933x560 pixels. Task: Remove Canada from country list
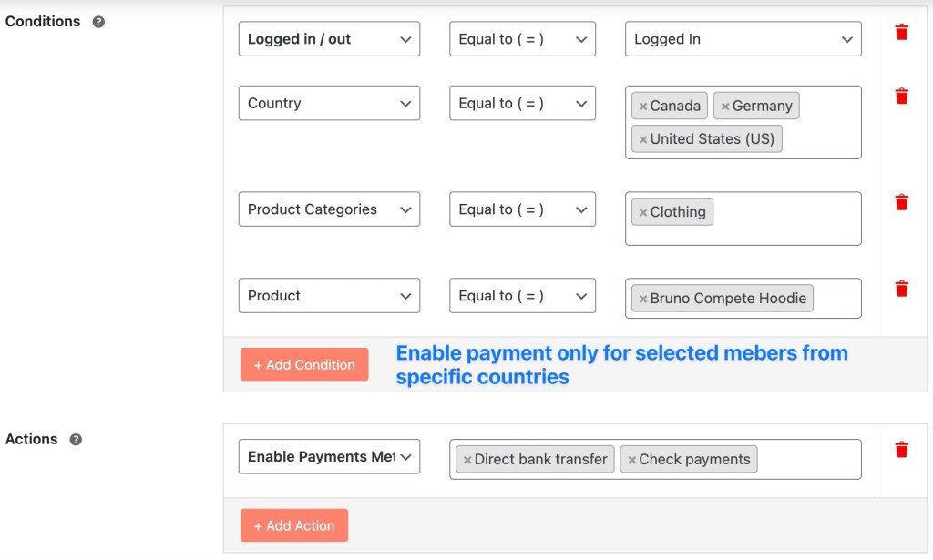(x=642, y=107)
